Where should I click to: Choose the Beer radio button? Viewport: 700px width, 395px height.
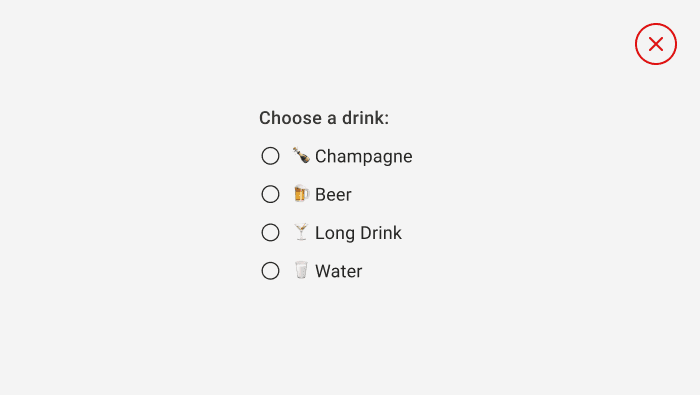click(x=271, y=195)
